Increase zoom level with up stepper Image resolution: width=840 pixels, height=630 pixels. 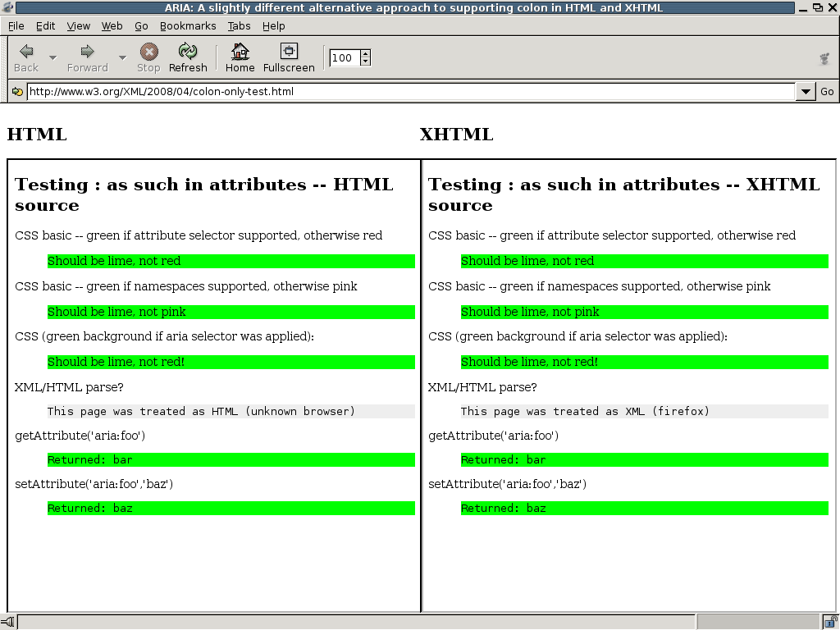(365, 53)
